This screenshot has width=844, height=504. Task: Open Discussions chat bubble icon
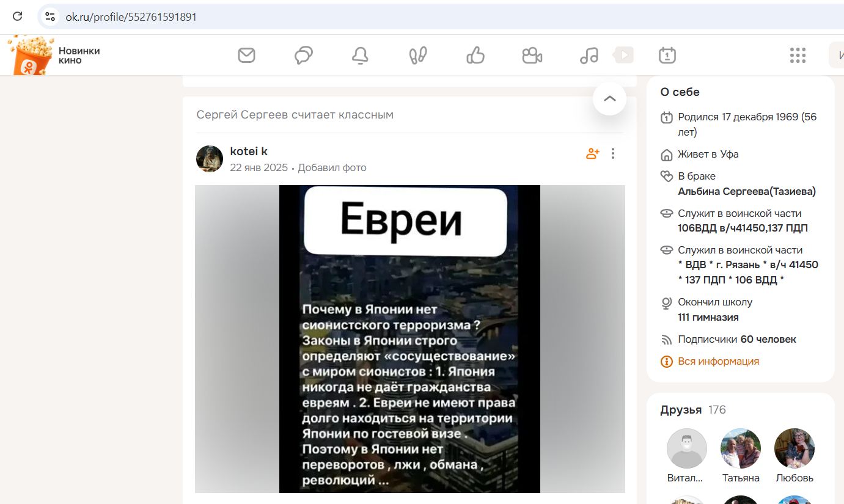(x=304, y=56)
